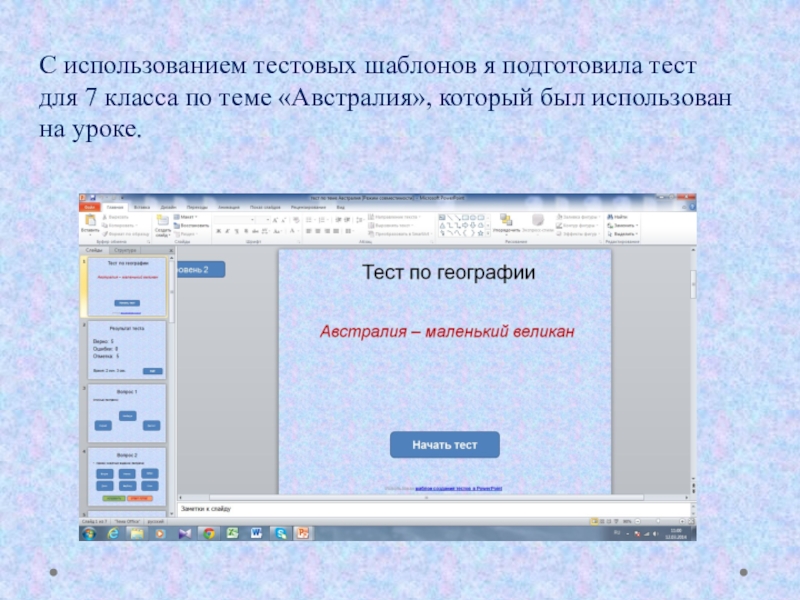The width and height of the screenshot is (800, 600).
Task: Click the Word icon in the taskbar
Action: click(256, 534)
